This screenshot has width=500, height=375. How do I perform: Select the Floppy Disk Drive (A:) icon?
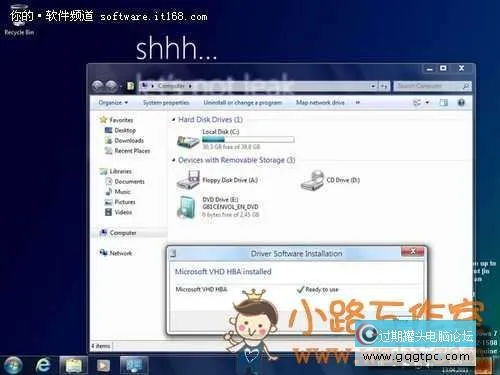click(x=188, y=180)
